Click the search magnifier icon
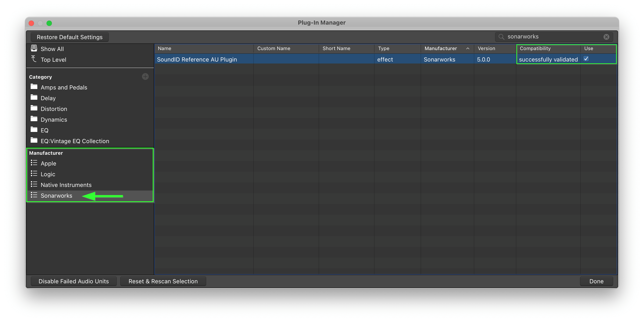644x322 pixels. (x=501, y=37)
